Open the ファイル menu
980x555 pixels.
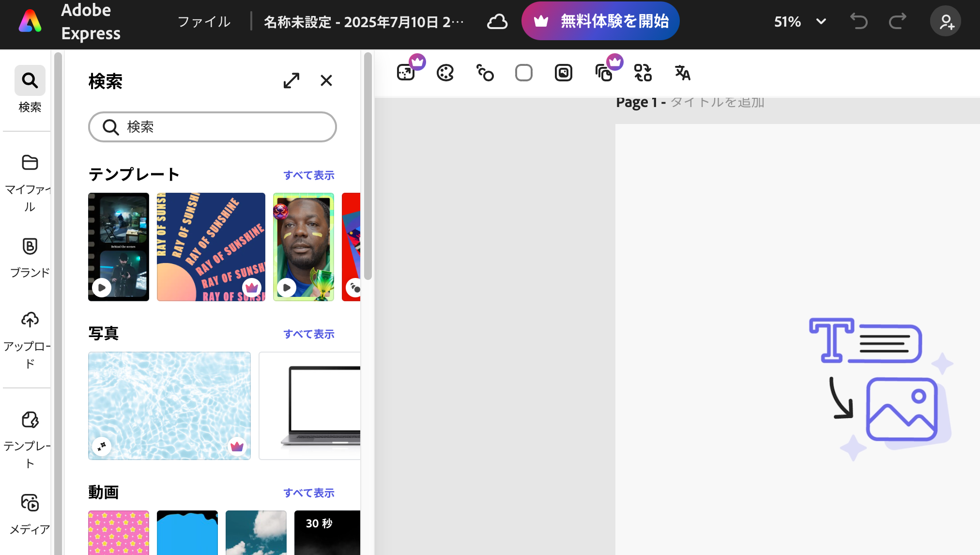pos(204,22)
